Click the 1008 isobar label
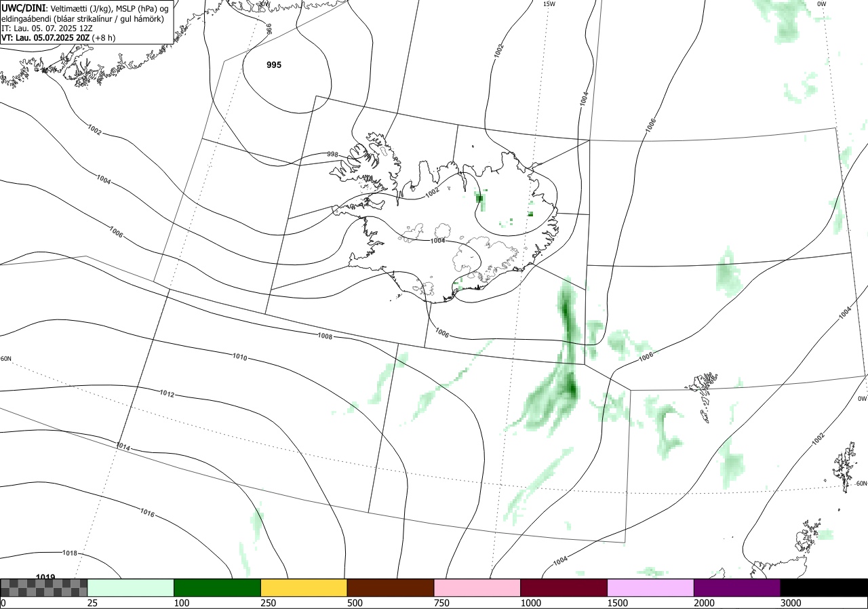The image size is (868, 609). [325, 336]
